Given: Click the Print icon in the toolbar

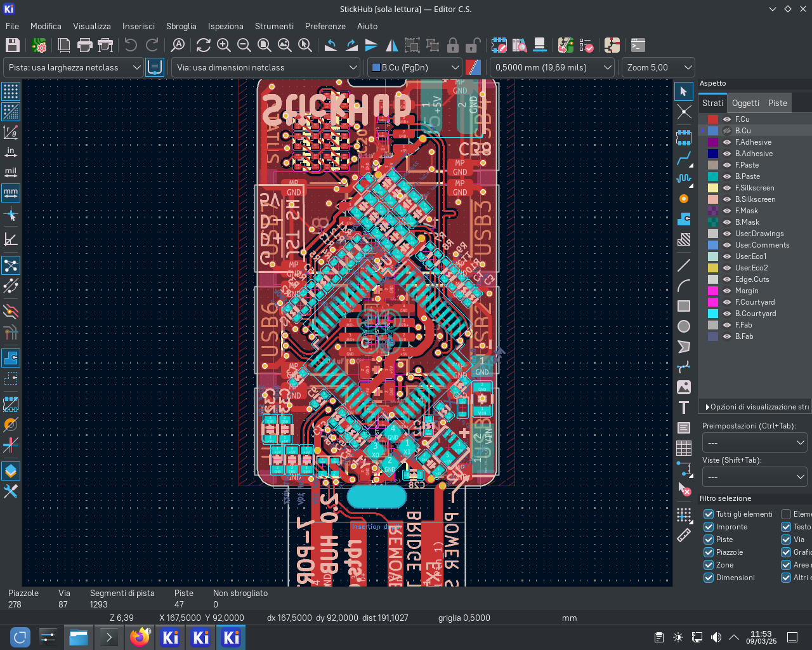Looking at the screenshot, I should (x=84, y=45).
